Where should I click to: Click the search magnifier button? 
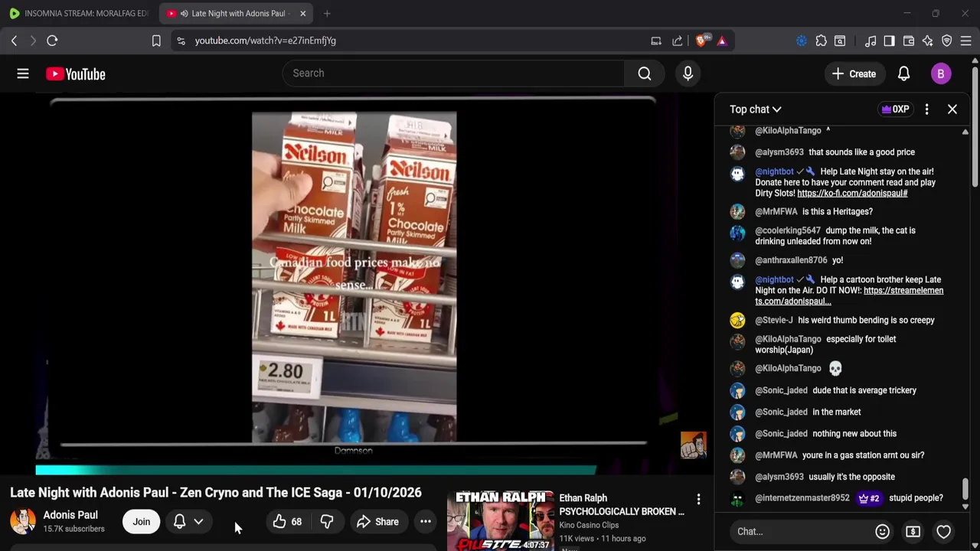click(x=645, y=73)
